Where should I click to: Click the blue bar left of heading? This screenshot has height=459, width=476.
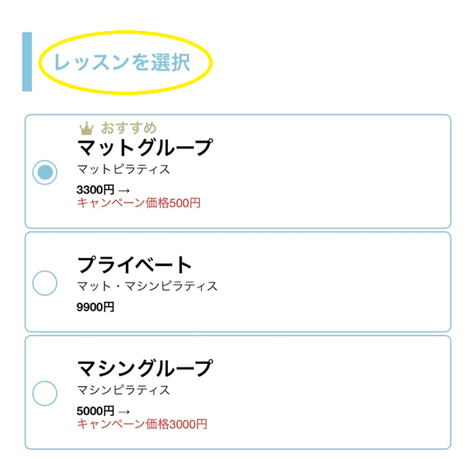coord(27,62)
